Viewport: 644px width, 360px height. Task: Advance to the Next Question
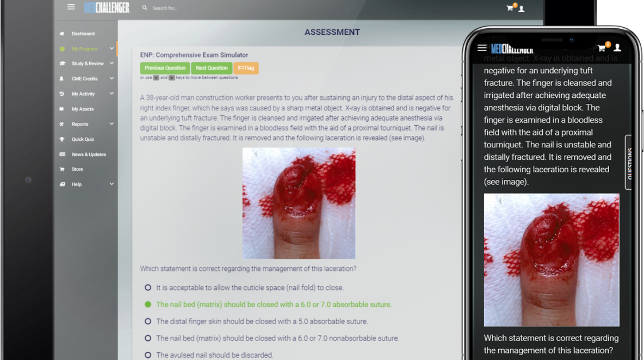click(212, 68)
